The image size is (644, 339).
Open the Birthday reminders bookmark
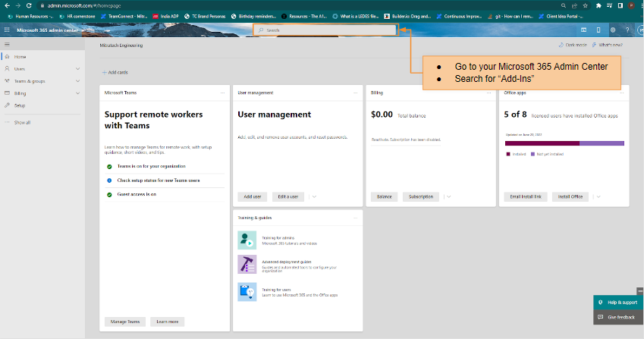254,17
